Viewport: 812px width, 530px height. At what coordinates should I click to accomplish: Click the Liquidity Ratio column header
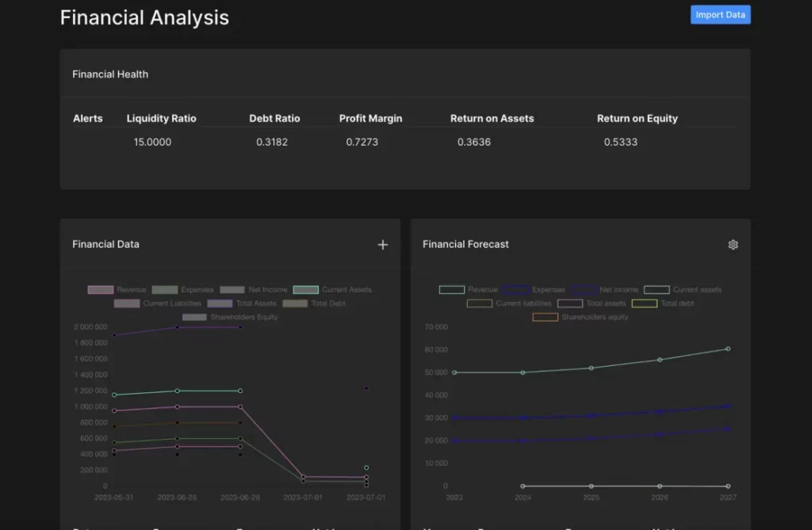[161, 119]
